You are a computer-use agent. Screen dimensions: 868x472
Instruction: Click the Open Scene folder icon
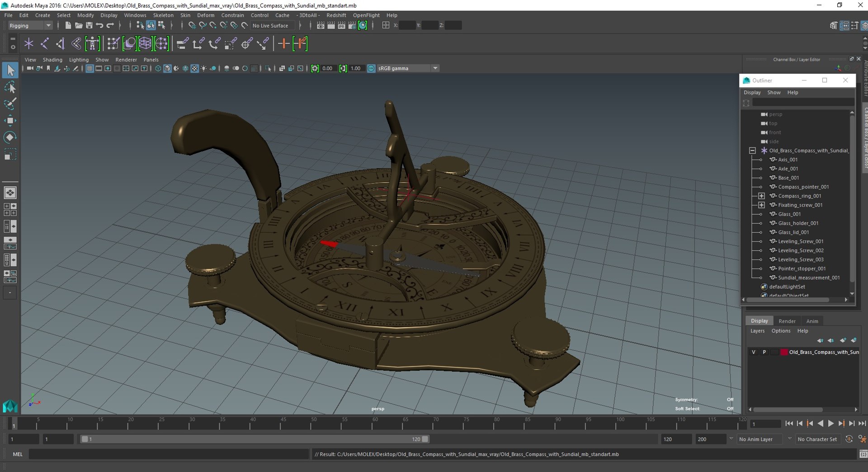pos(78,25)
